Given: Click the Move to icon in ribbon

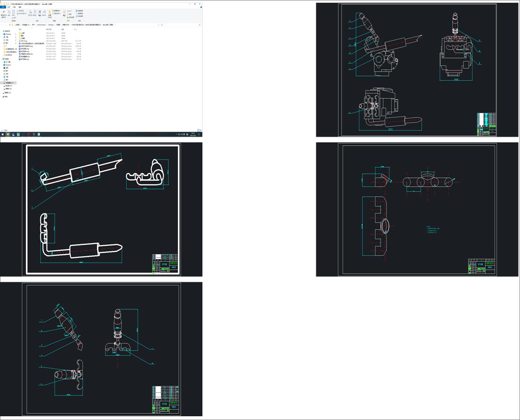Looking at the screenshot, I should pyautogui.click(x=30, y=12).
